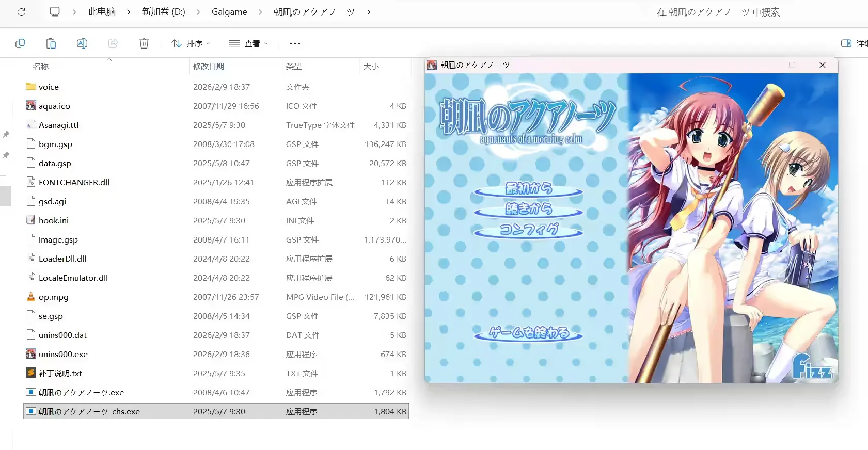
Task: Click the paste clipboard icon in toolbar
Action: pos(51,43)
